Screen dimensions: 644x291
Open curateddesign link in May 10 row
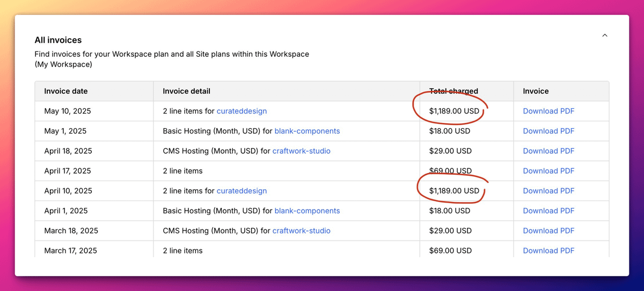pos(241,111)
